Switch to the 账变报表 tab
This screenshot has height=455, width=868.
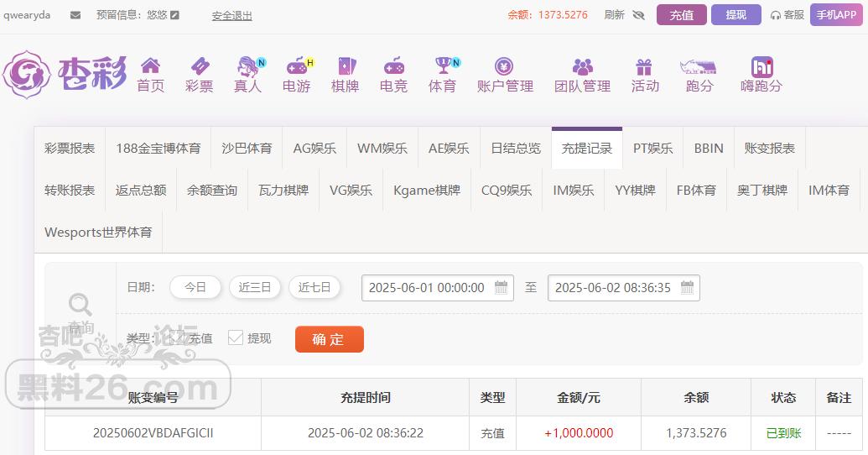pos(769,149)
